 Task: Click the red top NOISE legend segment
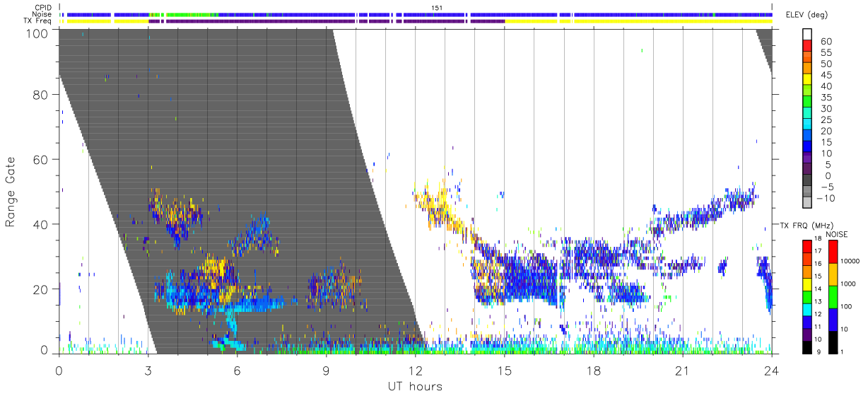pyautogui.click(x=833, y=252)
